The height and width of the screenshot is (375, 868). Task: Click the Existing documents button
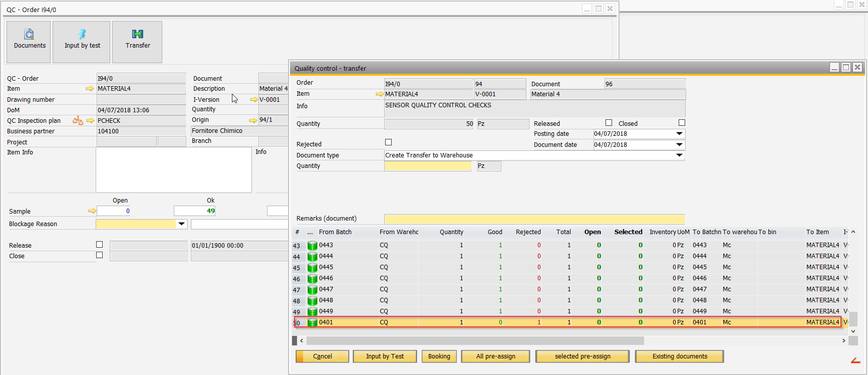(x=680, y=356)
